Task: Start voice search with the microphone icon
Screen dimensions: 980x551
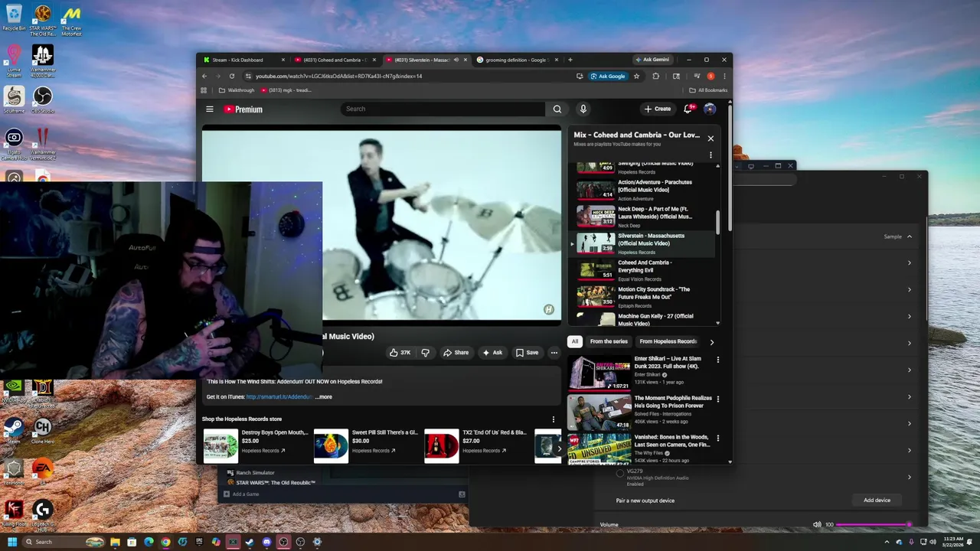Action: (583, 109)
